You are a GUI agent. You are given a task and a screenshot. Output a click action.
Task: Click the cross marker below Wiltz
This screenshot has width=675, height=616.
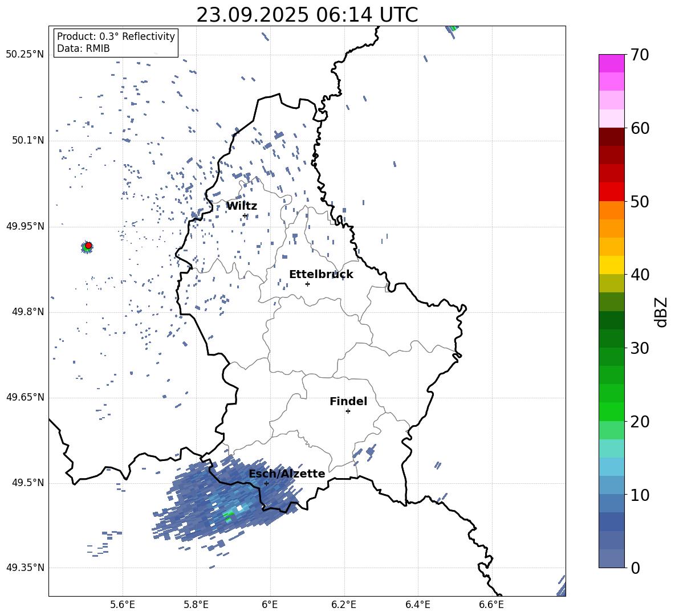tap(245, 215)
